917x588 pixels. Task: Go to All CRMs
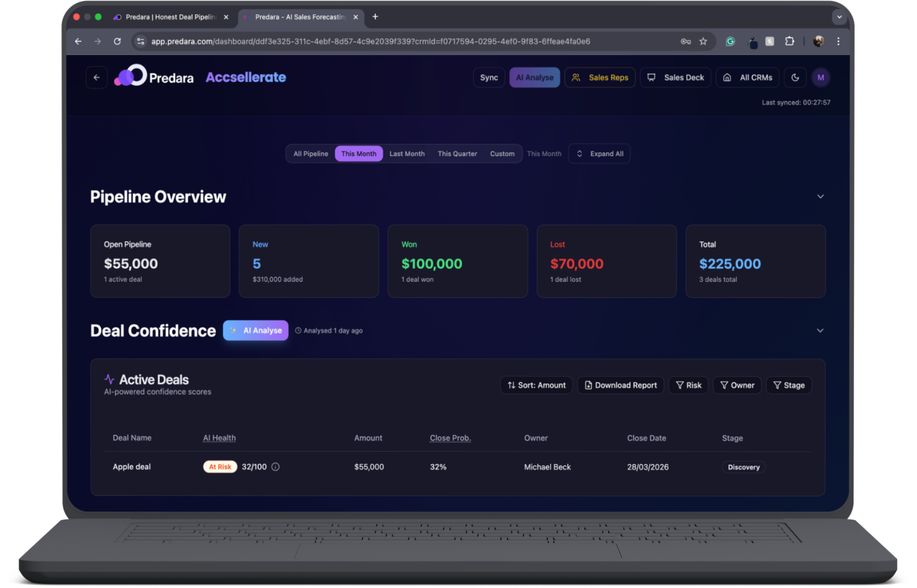(747, 77)
